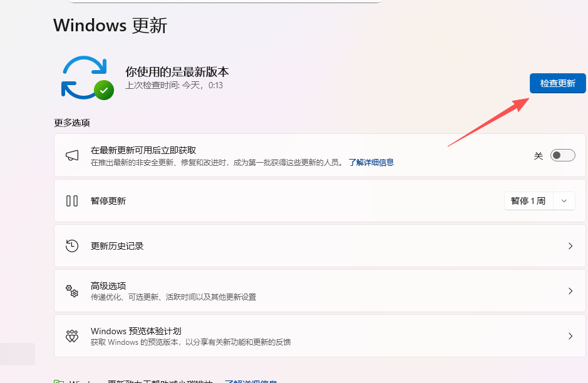Click the 你使用的是最新版本 status text
Viewport: 588px width, 383px height.
(x=177, y=72)
